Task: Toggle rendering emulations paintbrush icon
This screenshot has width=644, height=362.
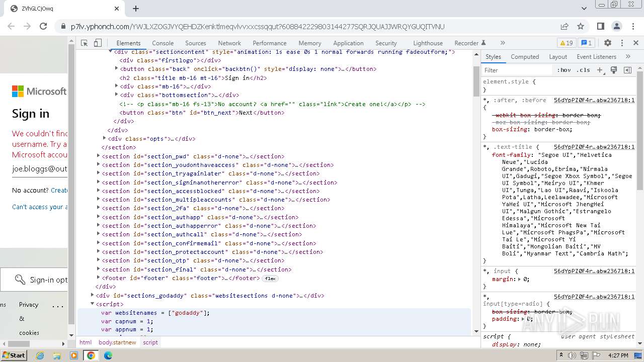Action: (614, 70)
